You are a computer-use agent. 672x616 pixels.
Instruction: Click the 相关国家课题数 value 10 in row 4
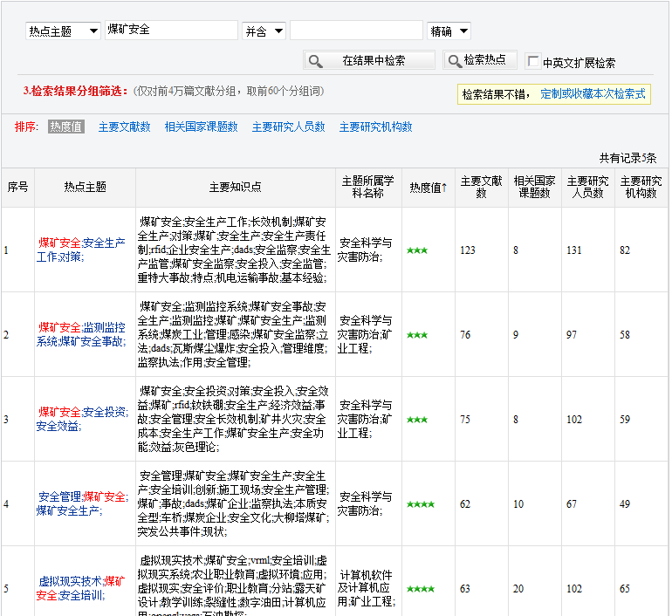tap(518, 503)
